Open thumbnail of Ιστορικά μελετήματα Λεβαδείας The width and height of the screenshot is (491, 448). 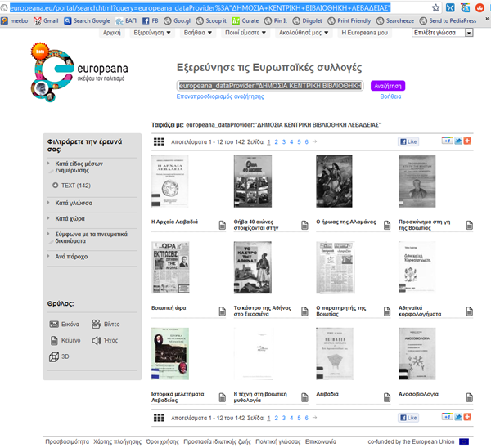(x=170, y=353)
